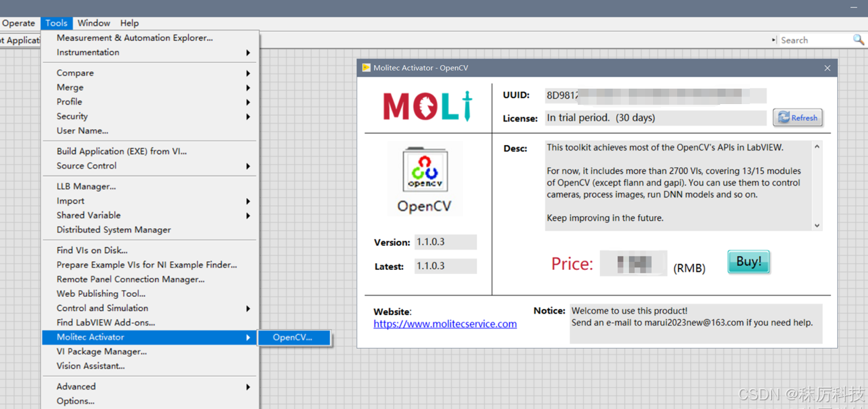Expand the Shared Variable submenu
868x409 pixels.
point(150,215)
